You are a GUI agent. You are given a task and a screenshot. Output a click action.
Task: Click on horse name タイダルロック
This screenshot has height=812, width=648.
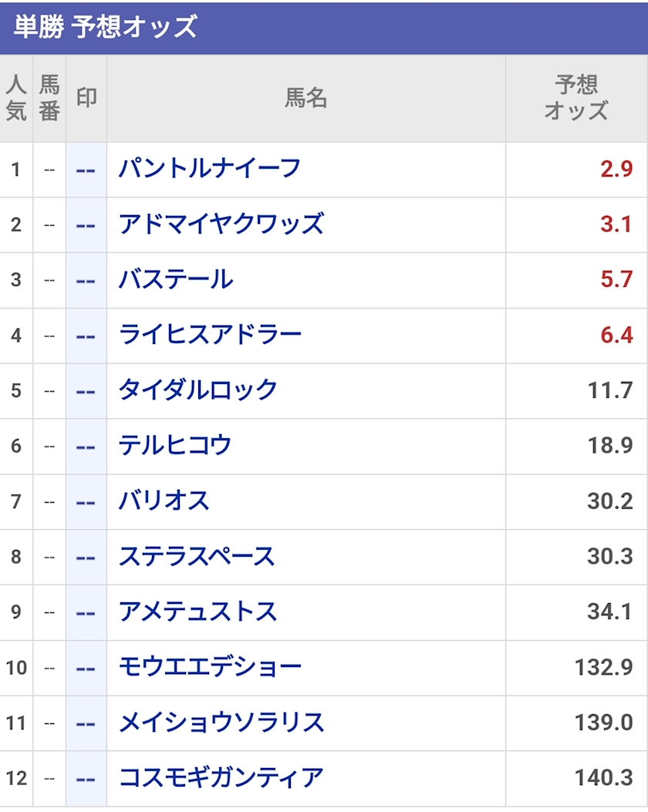197,390
